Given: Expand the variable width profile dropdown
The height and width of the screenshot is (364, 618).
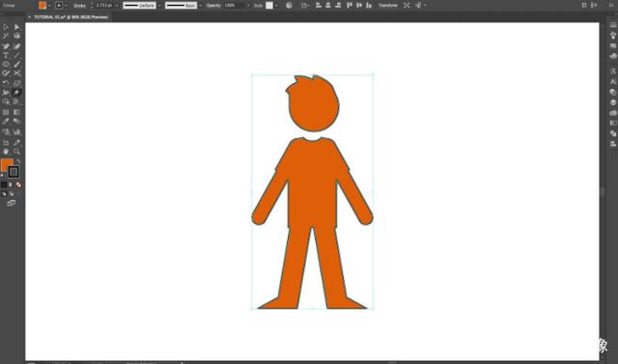Looking at the screenshot, I should pos(159,6).
